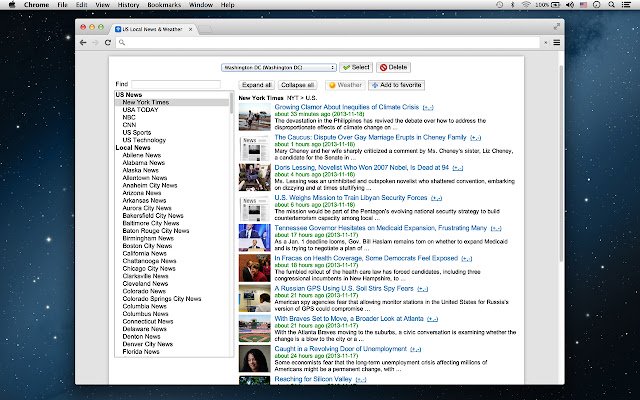Click the Time Machine clock icon

(x=500, y=5)
